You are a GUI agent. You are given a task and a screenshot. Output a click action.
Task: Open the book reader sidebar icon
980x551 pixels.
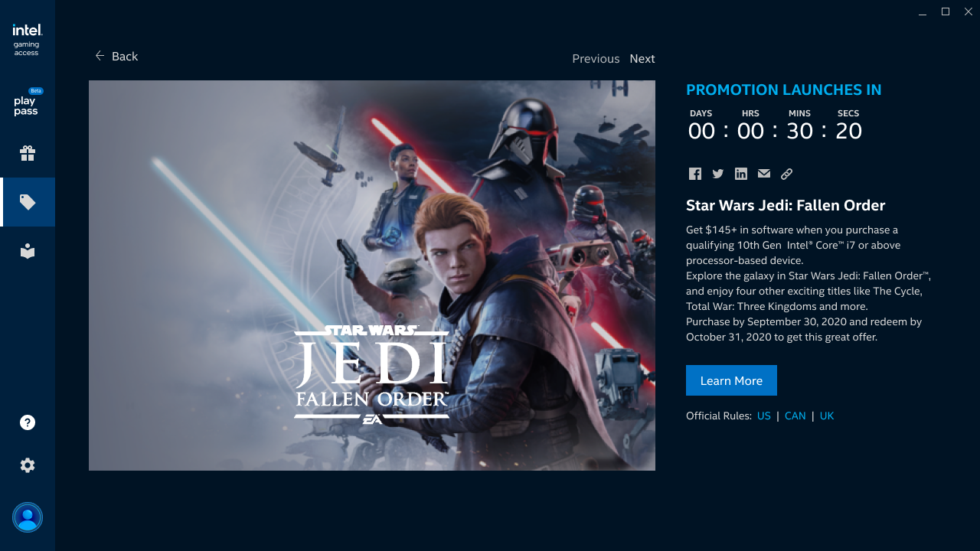[x=28, y=251]
